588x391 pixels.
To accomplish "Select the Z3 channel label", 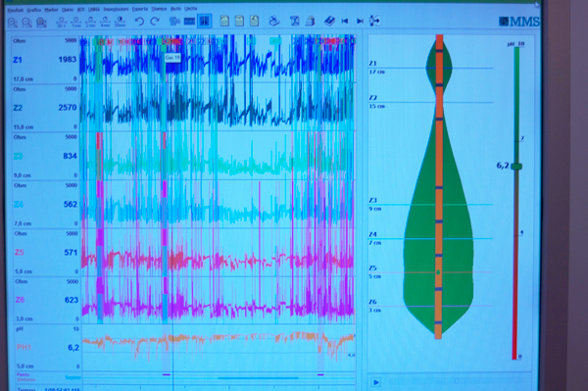I will point(18,156).
